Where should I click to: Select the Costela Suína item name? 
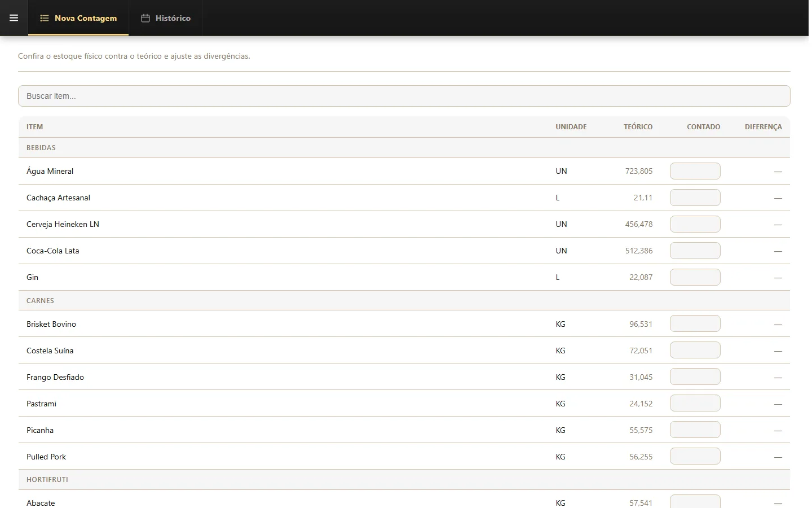click(x=50, y=351)
